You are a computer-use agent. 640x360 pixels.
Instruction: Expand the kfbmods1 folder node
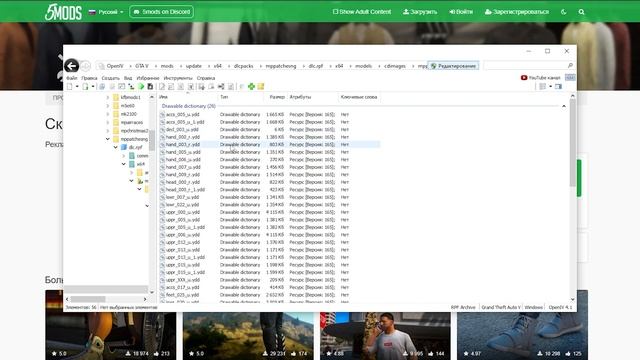pyautogui.click(x=108, y=97)
